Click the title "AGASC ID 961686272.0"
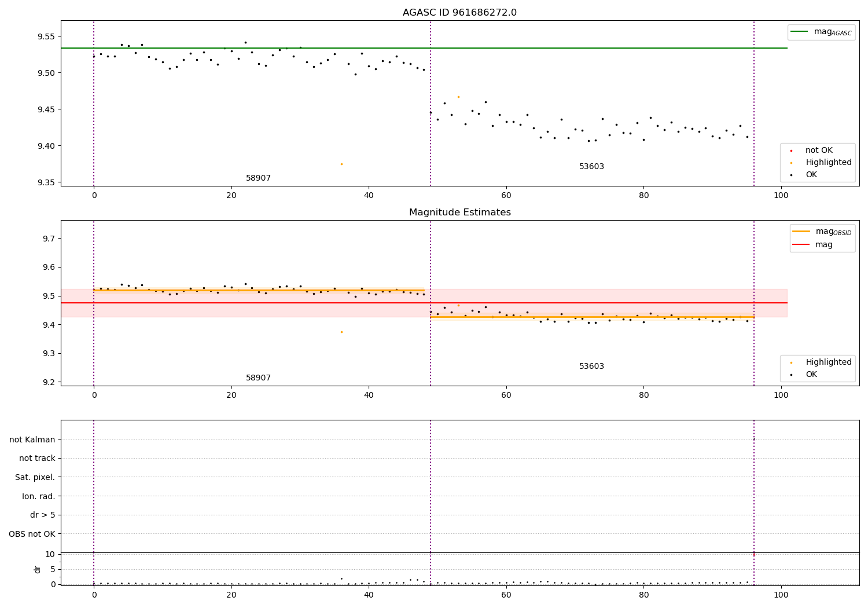 click(459, 13)
